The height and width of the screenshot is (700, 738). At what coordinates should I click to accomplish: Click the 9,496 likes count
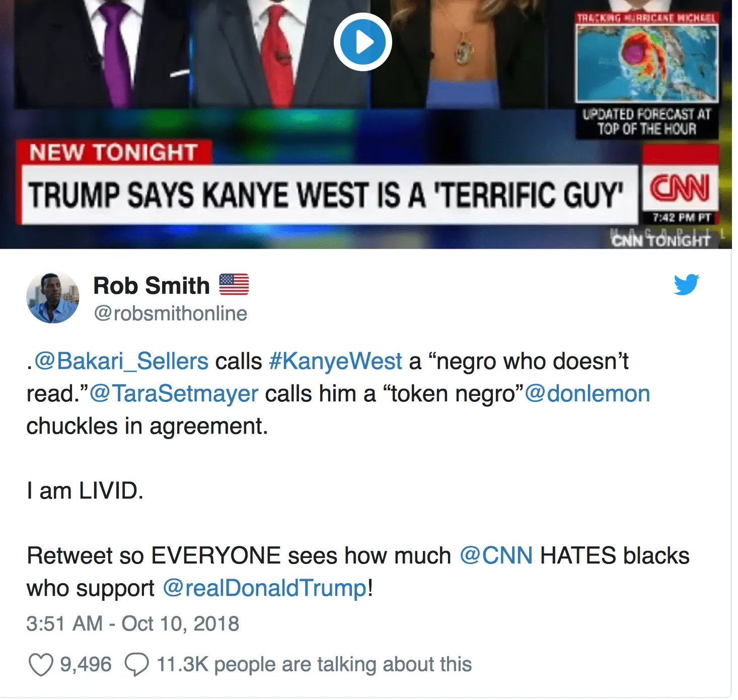[x=86, y=664]
